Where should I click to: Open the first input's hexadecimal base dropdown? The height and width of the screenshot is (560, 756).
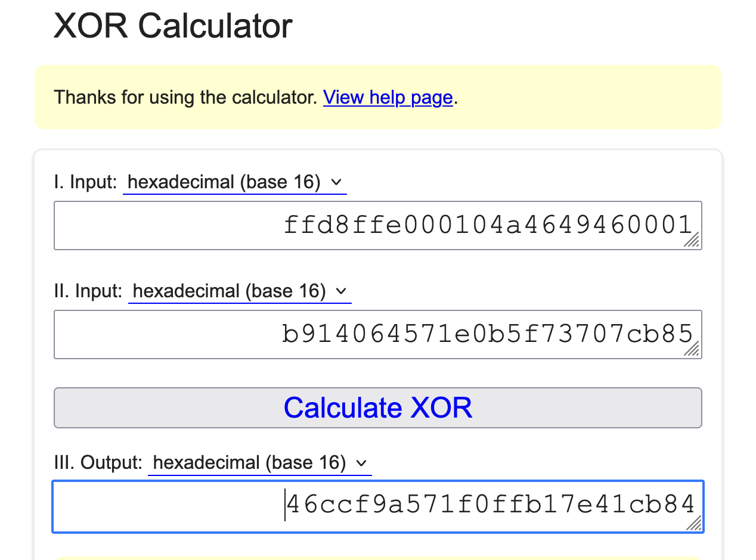[234, 182]
